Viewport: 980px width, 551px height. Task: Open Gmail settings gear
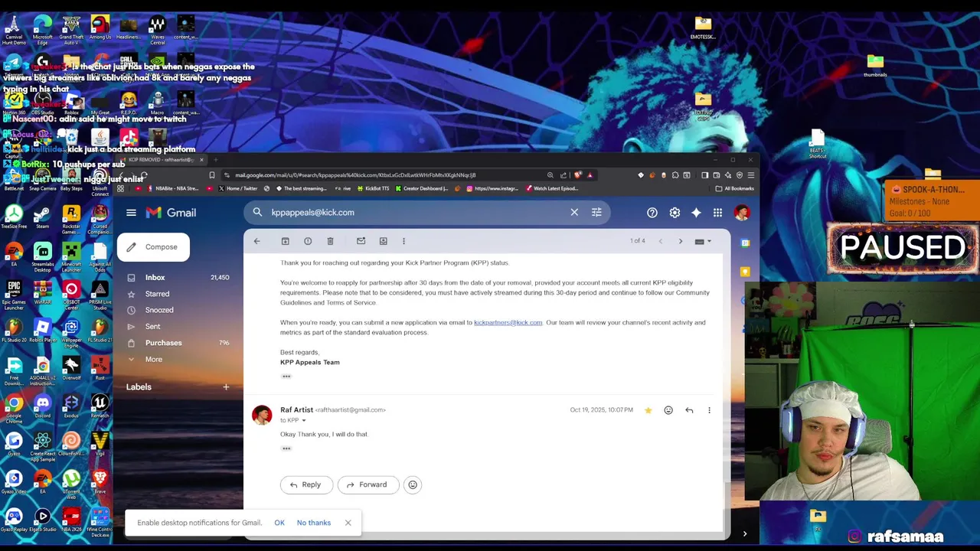click(x=675, y=213)
